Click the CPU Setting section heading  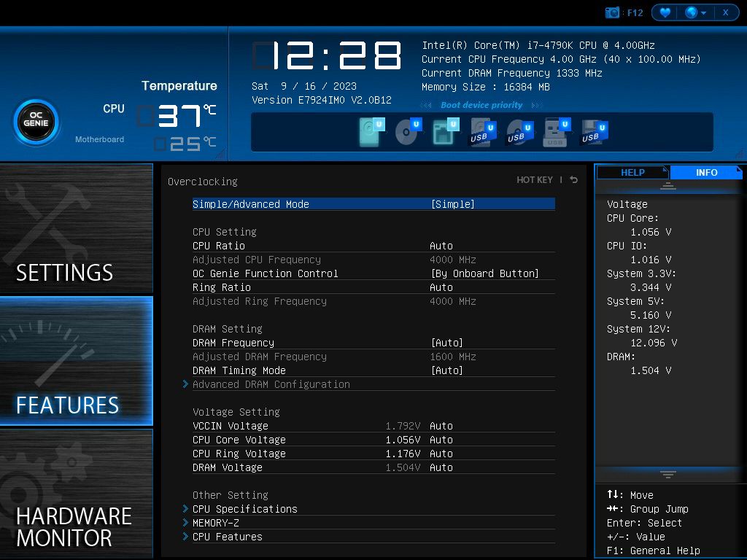coord(225,232)
